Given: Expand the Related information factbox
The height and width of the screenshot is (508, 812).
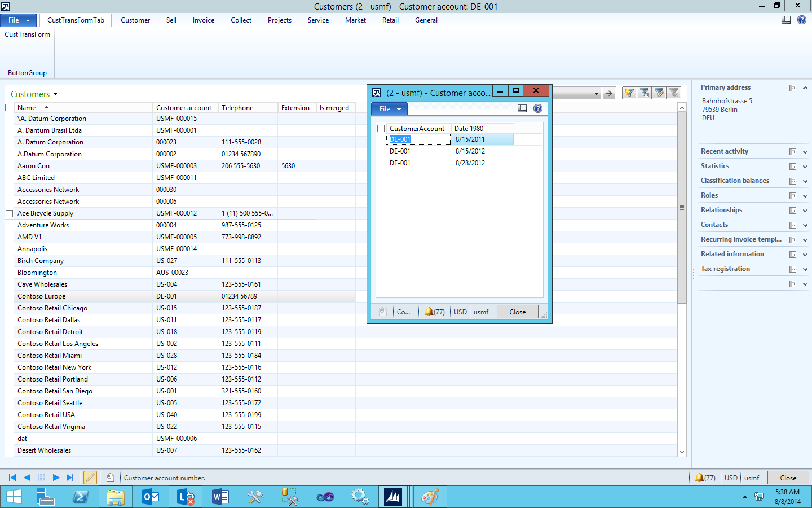Looking at the screenshot, I should click(805, 255).
